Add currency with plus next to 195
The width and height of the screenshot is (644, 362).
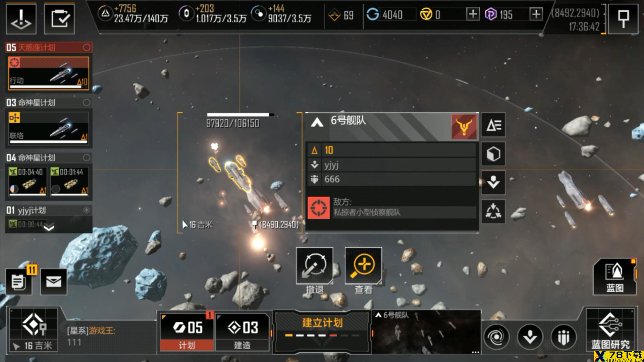click(536, 14)
